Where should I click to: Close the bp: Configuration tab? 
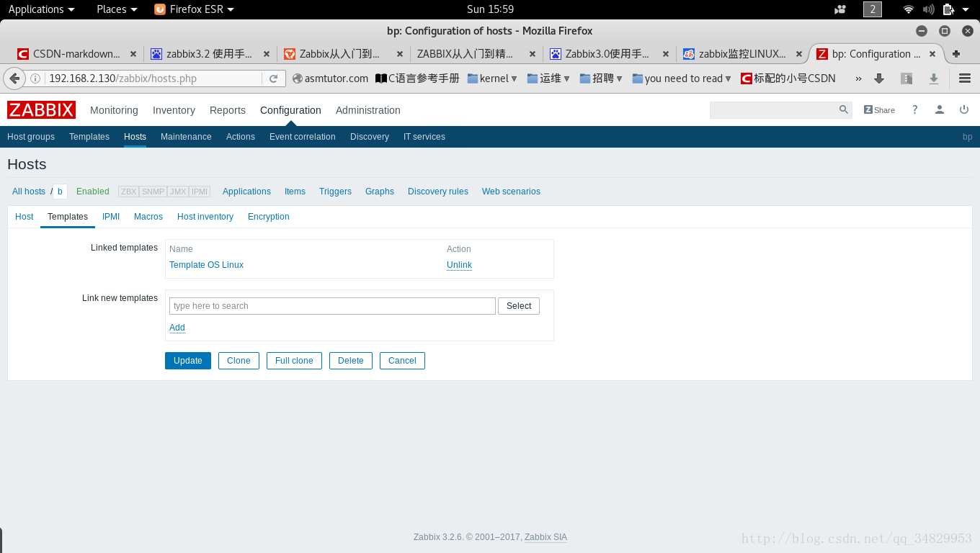click(x=932, y=54)
